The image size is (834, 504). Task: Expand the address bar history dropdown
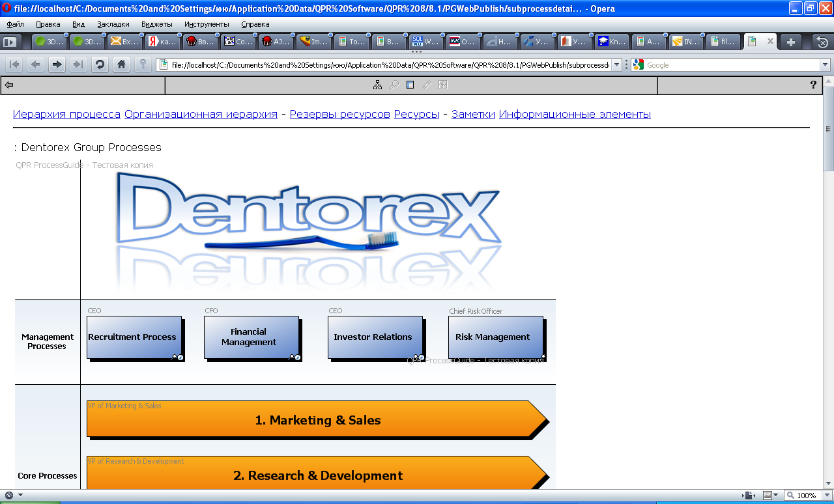tap(616, 64)
